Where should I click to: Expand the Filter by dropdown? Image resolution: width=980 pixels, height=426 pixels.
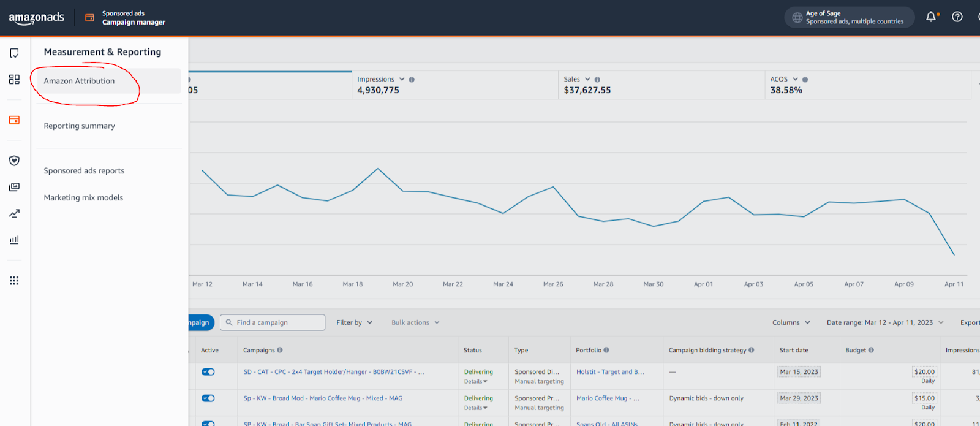(x=354, y=322)
